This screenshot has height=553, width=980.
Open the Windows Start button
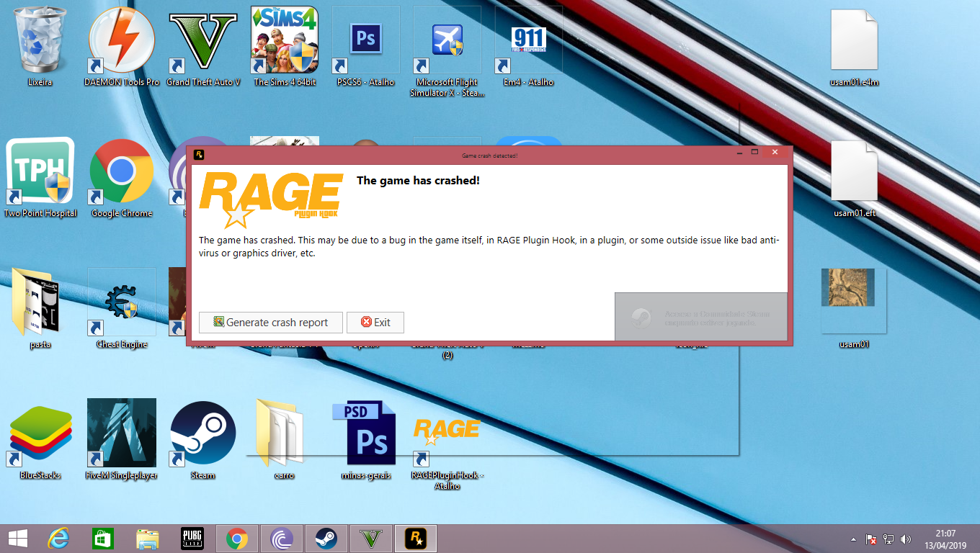17,539
